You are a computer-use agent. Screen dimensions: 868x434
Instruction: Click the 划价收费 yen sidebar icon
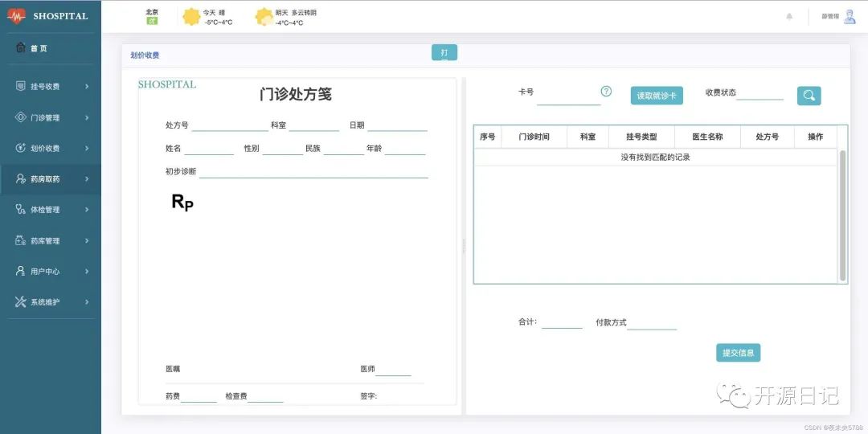[20, 148]
